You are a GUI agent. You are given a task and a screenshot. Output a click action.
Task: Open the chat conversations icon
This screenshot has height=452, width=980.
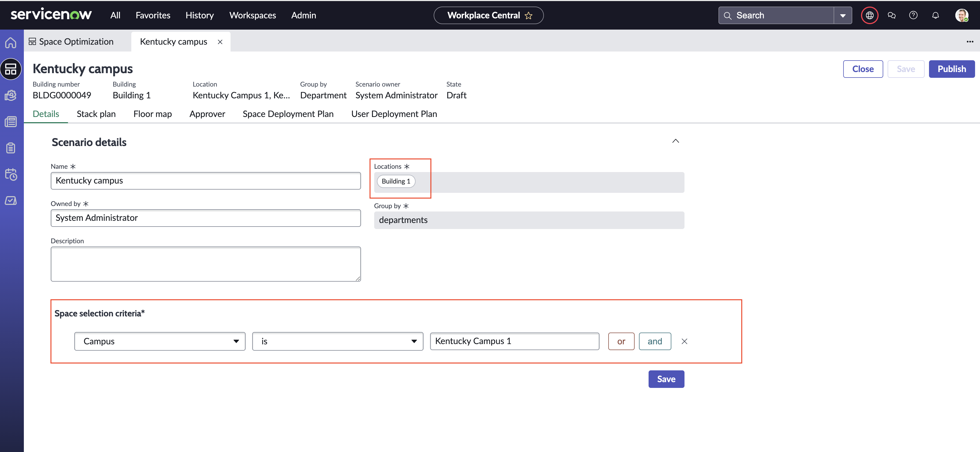point(892,16)
